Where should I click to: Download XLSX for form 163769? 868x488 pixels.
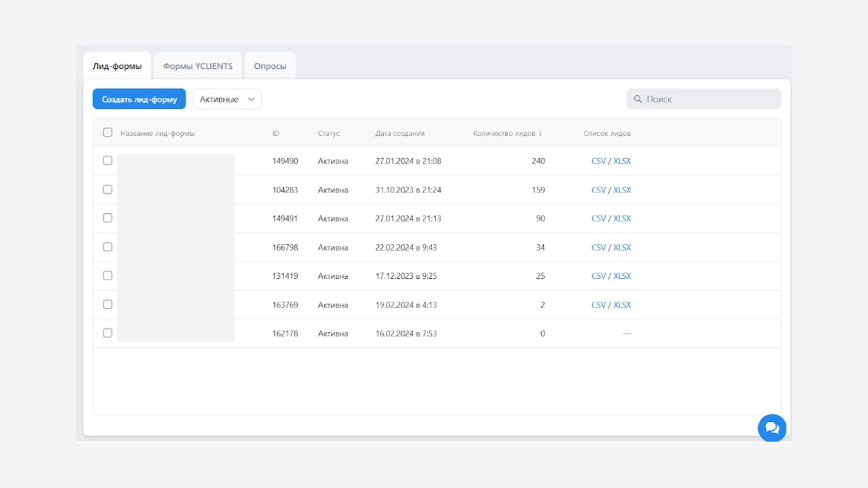pos(622,305)
